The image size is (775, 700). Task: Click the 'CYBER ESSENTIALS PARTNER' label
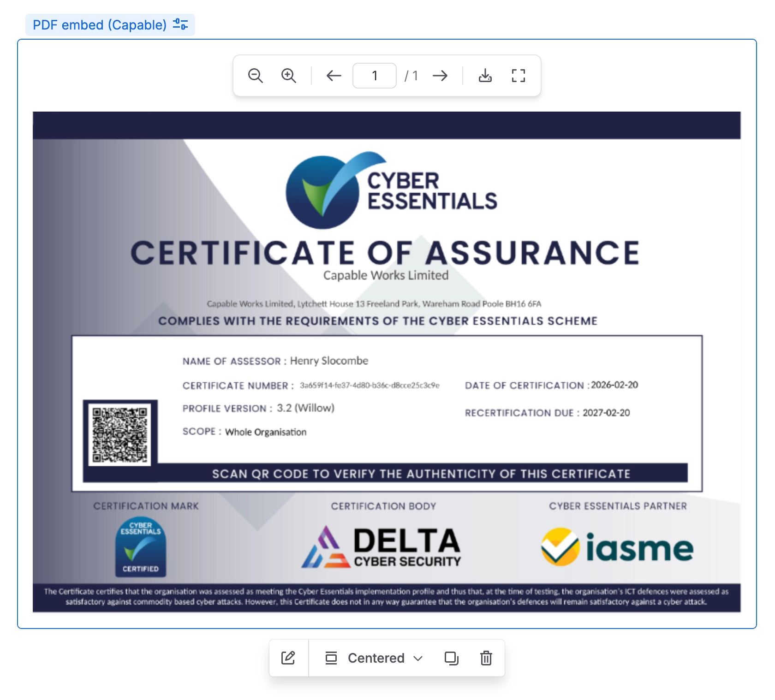coord(618,506)
